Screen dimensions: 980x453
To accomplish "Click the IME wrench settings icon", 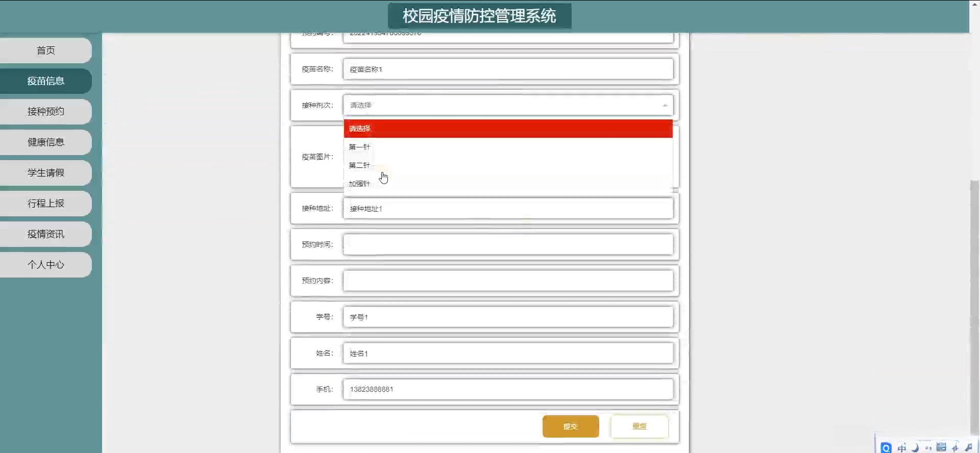I will [969, 447].
